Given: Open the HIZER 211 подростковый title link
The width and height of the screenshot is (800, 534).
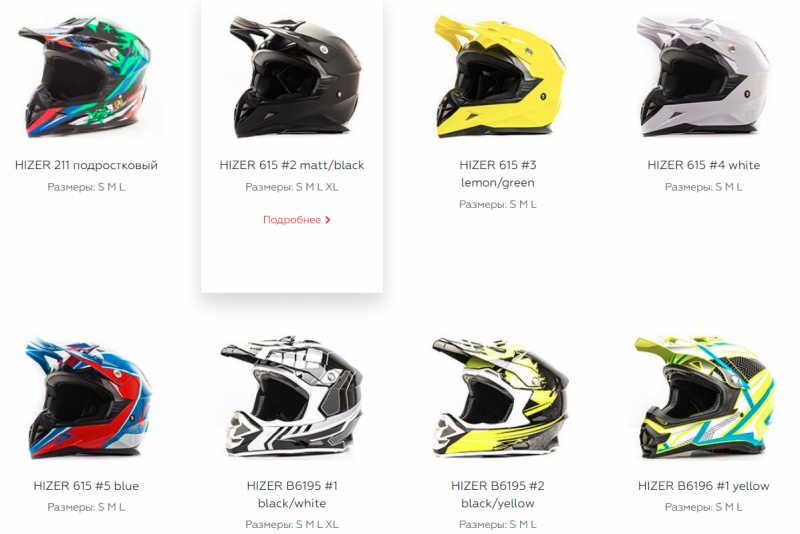Looking at the screenshot, I should point(86,165).
